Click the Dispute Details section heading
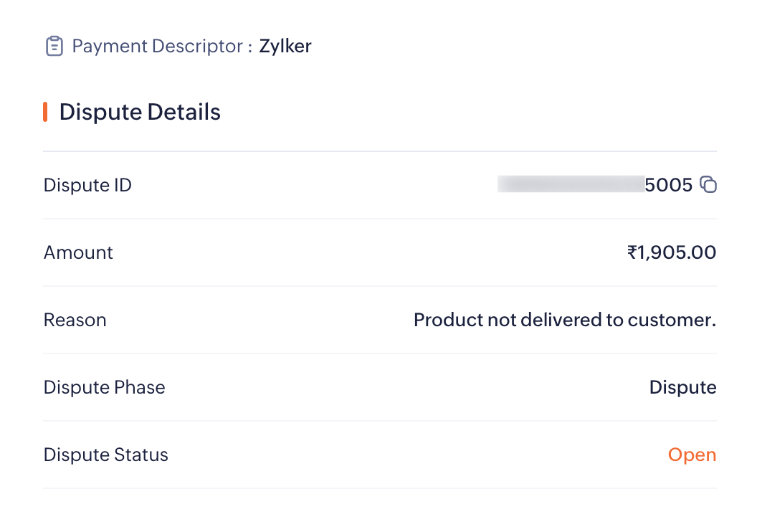 pos(140,112)
